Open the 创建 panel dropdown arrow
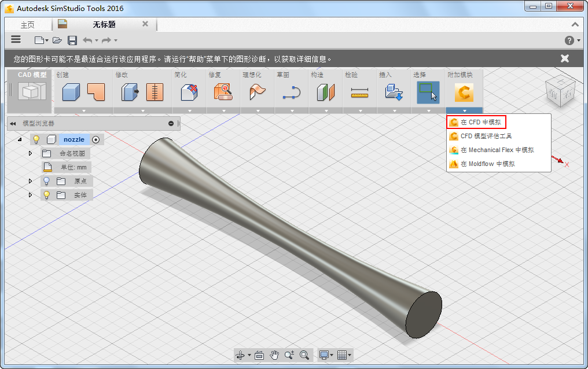 tap(83, 111)
